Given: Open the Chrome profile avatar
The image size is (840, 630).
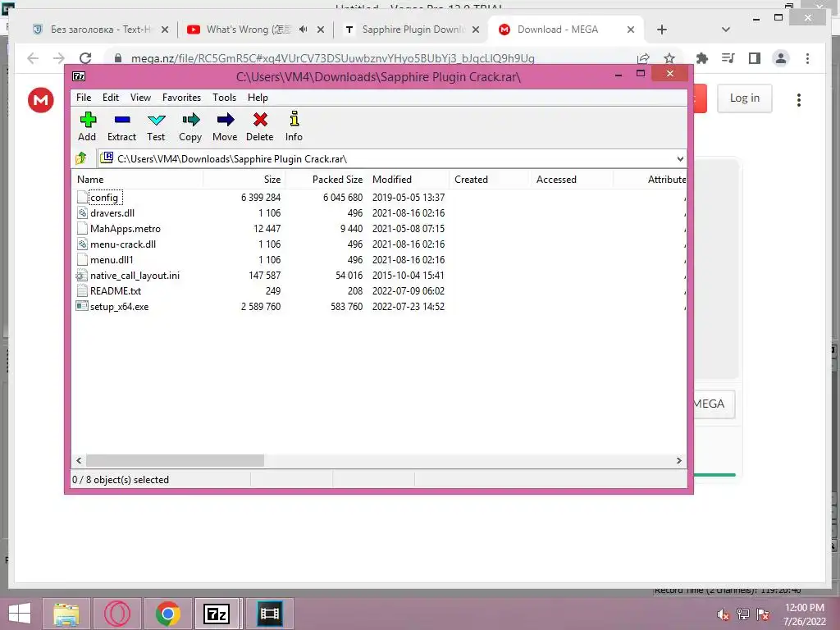Looking at the screenshot, I should (781, 58).
